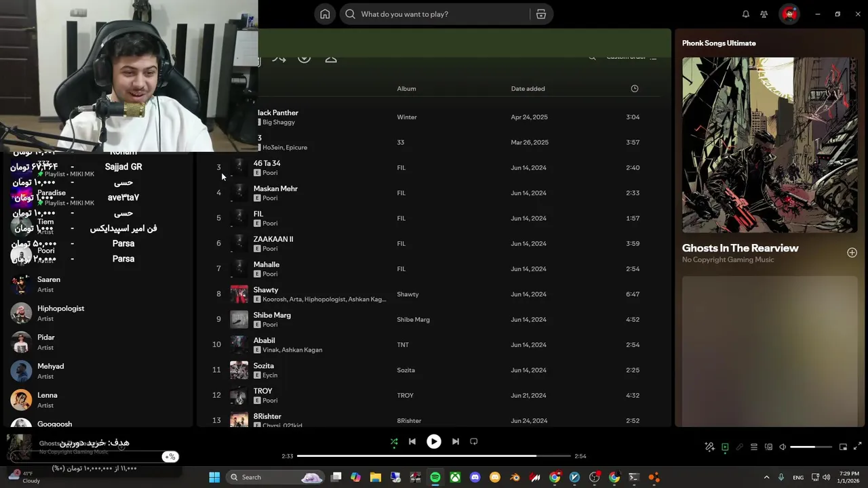This screenshot has height=488, width=868.
Task: Open Discord from taskbar
Action: pyautogui.click(x=475, y=477)
